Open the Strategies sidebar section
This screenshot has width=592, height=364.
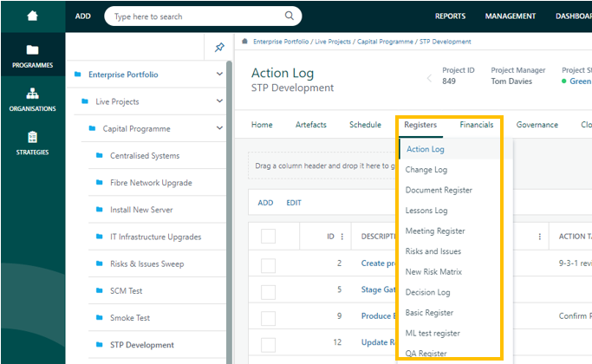[x=32, y=143]
